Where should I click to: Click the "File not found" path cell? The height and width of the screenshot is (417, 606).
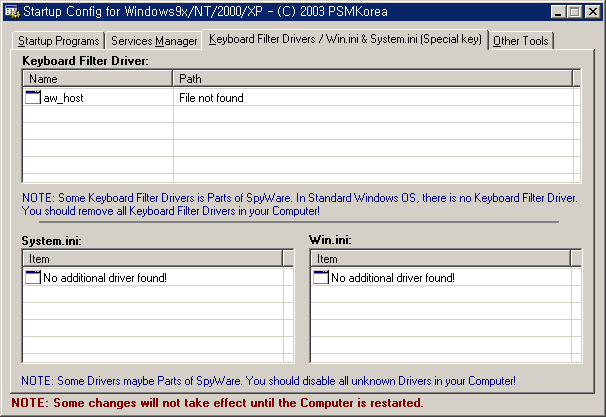pos(211,98)
